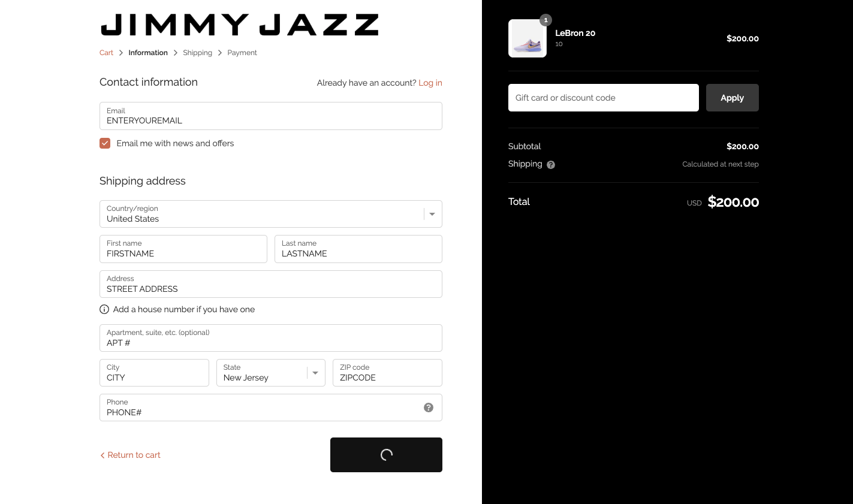This screenshot has width=853, height=504.
Task: Click the help icon in the Phone field
Action: pos(429,408)
